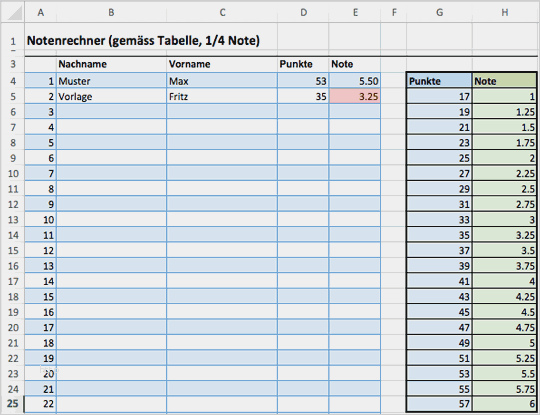Select column H header
Viewport: 540px width, 415px height.
click(x=505, y=12)
